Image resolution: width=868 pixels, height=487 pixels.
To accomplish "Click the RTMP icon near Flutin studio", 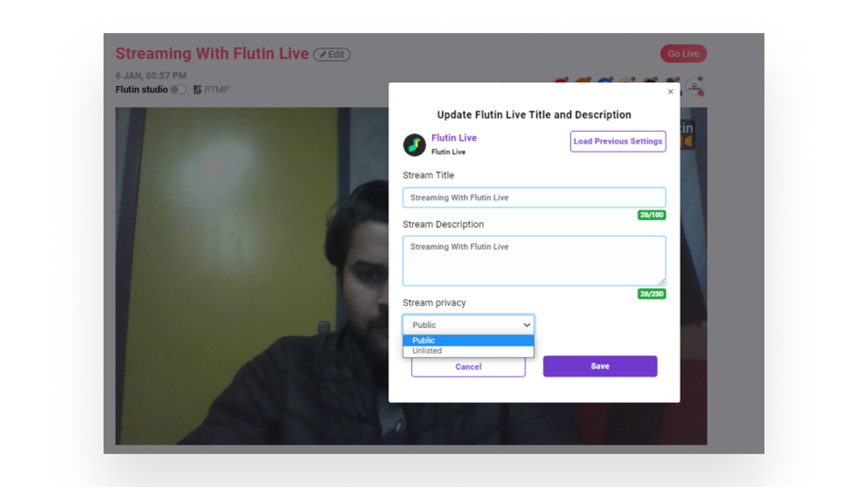I will 198,90.
